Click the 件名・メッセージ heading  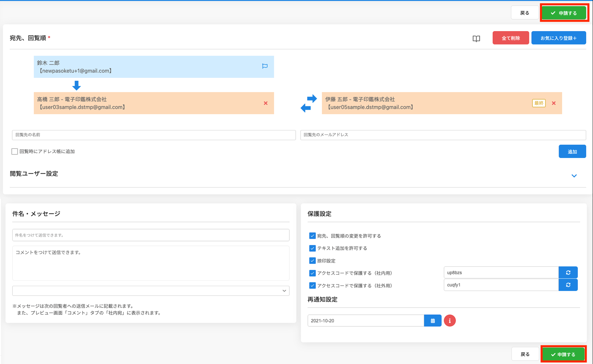[x=36, y=214]
